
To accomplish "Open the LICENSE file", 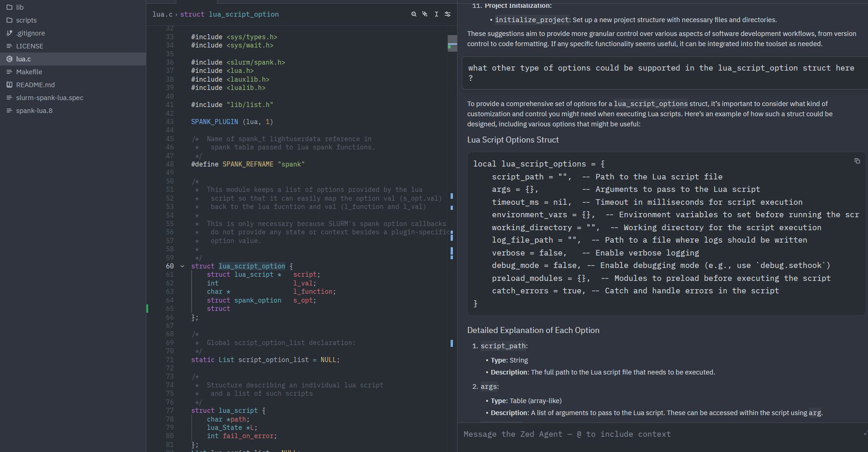I will (30, 46).
